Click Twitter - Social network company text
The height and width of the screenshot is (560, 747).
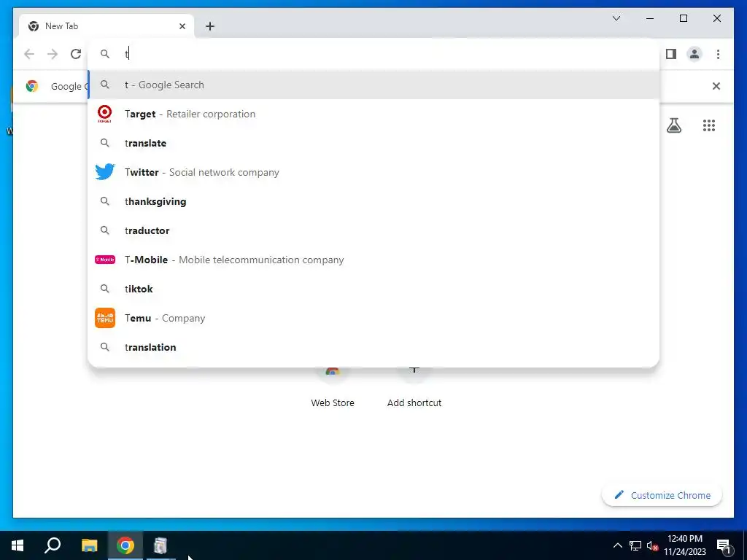click(202, 172)
